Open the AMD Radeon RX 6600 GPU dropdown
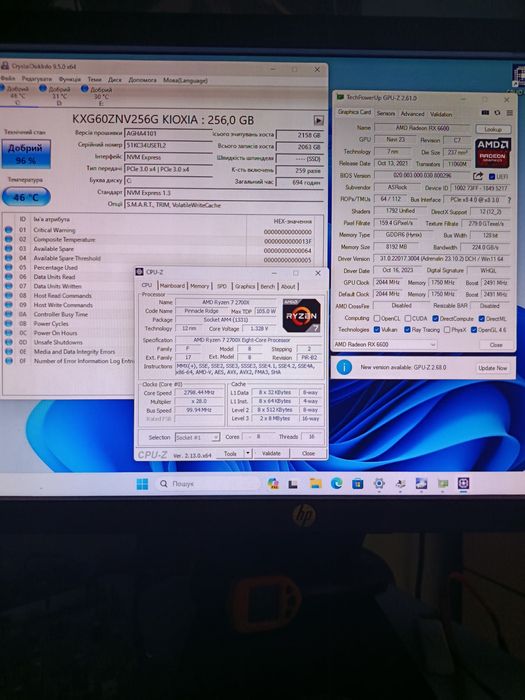The width and height of the screenshot is (525, 700). (385, 344)
